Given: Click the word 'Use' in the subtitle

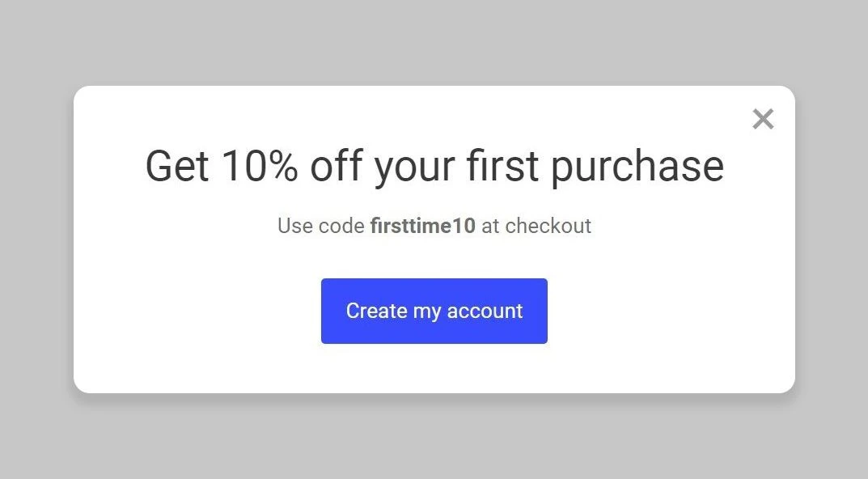Looking at the screenshot, I should [x=294, y=226].
